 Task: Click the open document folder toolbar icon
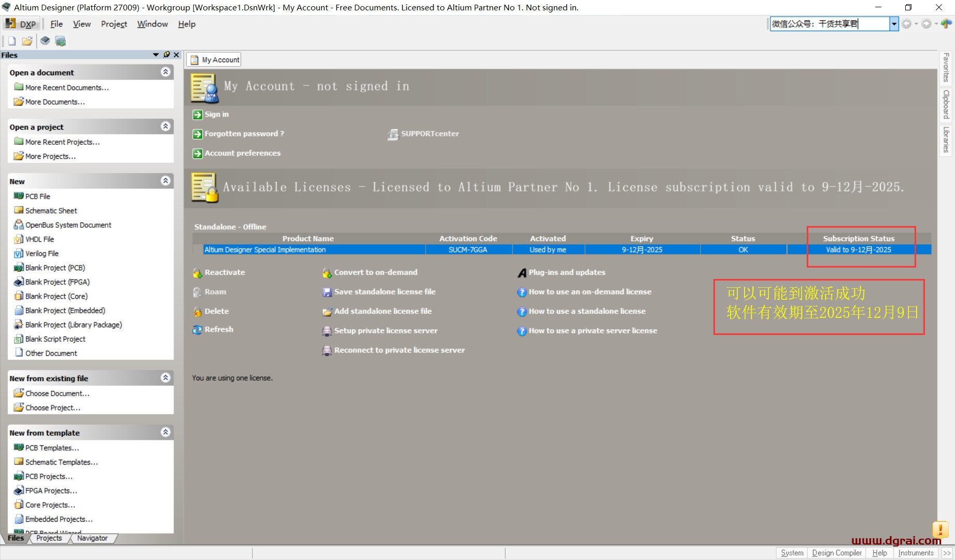pos(27,41)
